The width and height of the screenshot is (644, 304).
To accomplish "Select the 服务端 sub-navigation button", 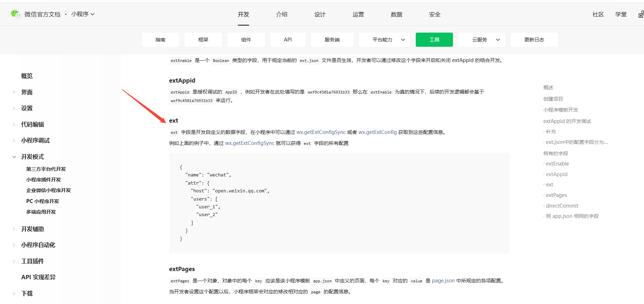I will point(332,40).
